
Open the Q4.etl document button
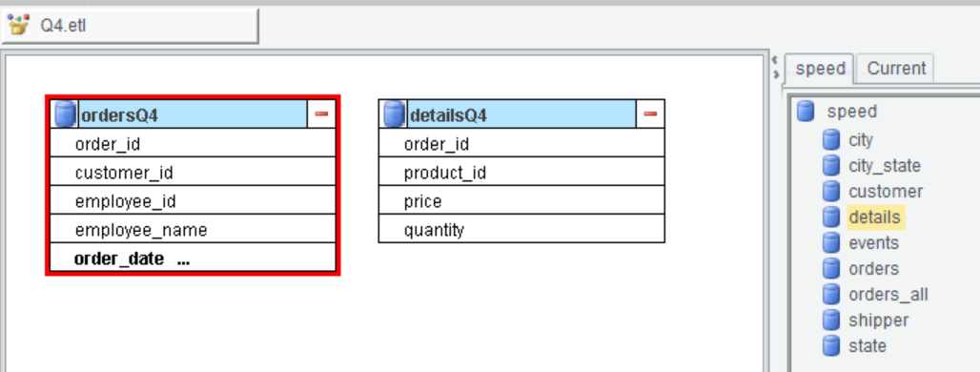(x=130, y=27)
